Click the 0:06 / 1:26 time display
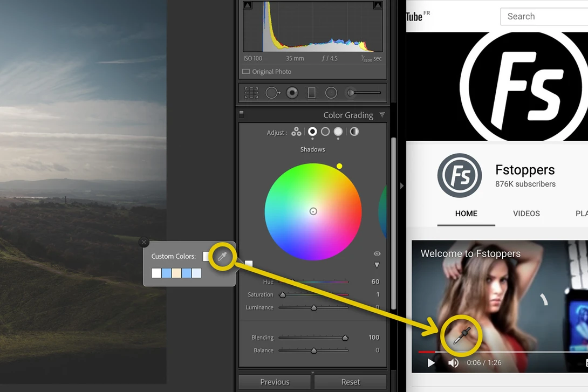 click(x=484, y=363)
